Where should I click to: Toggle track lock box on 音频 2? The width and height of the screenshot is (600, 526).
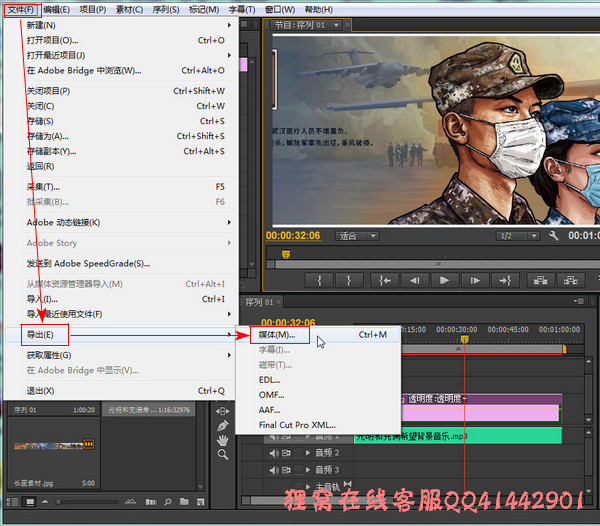(x=298, y=453)
